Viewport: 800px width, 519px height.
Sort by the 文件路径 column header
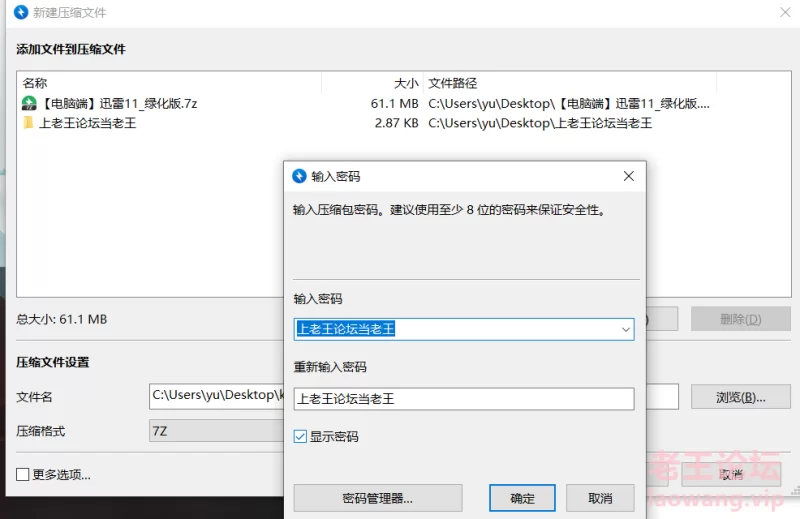(570, 83)
